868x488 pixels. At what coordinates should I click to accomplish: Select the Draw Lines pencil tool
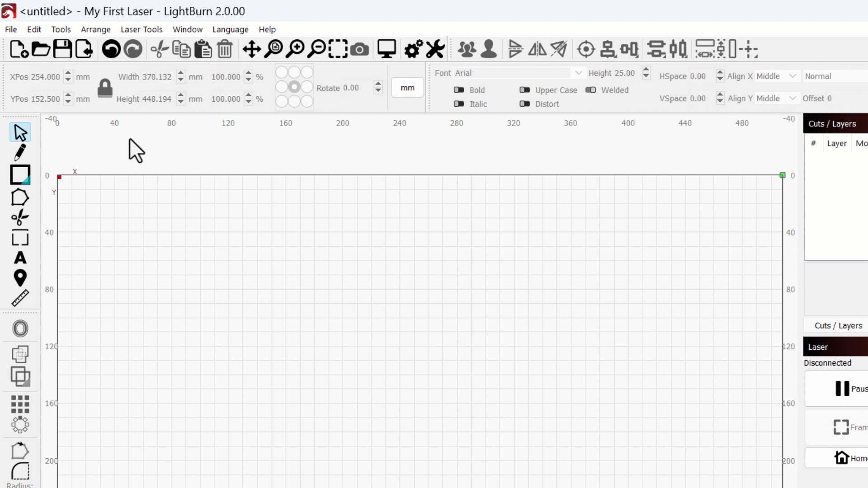click(20, 153)
